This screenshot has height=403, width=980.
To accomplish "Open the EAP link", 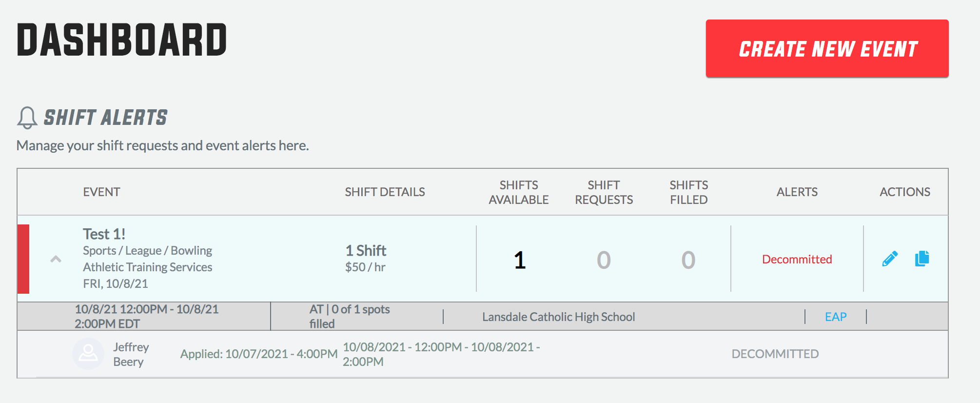I will click(x=836, y=317).
